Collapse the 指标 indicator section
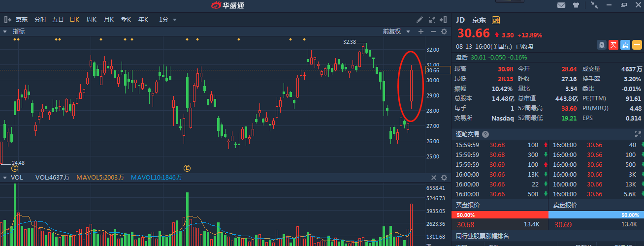The height and width of the screenshot is (246, 644). tap(5, 31)
